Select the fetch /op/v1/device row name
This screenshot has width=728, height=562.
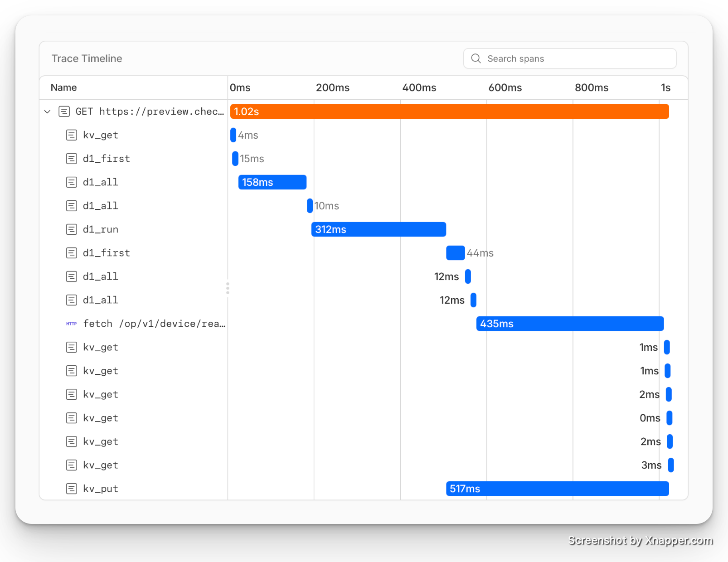154,324
